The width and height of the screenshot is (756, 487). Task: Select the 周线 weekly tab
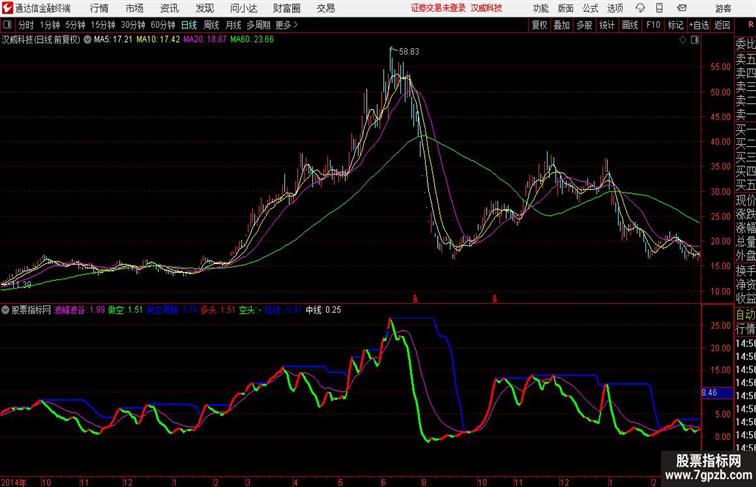(x=211, y=25)
